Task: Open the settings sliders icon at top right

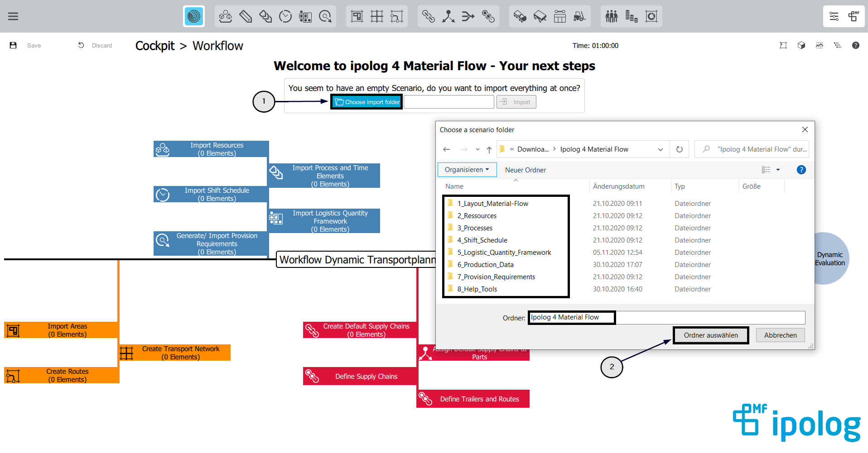Action: tap(834, 17)
